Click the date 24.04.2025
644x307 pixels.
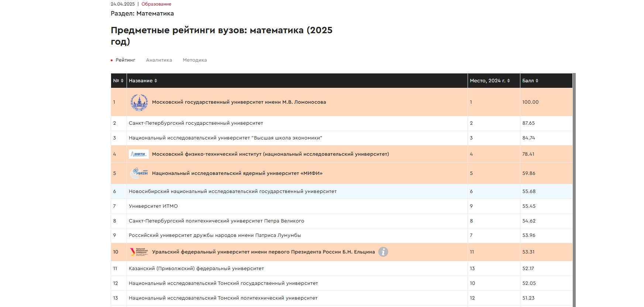(123, 4)
